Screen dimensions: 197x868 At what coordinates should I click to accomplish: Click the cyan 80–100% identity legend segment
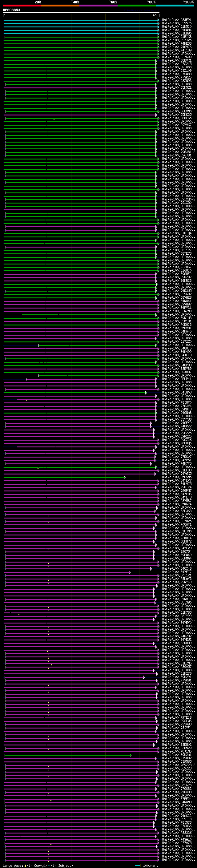[x=175, y=6]
